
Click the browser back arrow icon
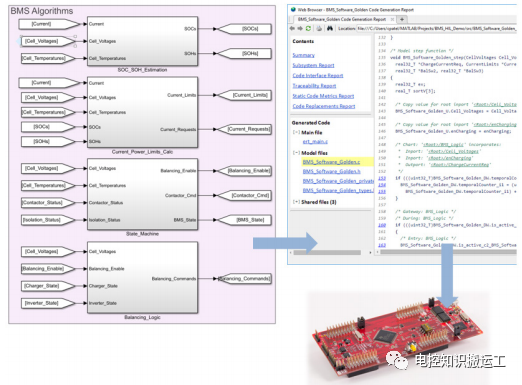[292, 28]
